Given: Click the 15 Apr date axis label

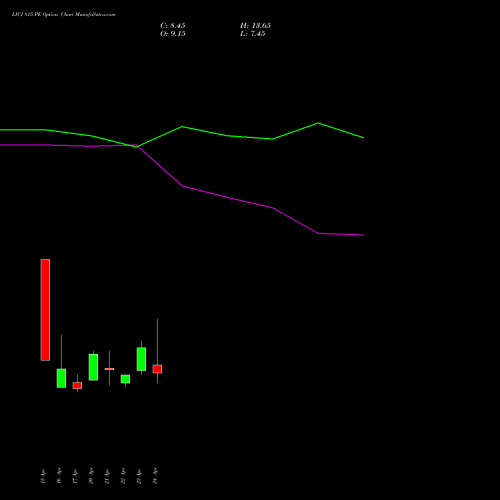Looking at the screenshot, I should click(x=43, y=476).
